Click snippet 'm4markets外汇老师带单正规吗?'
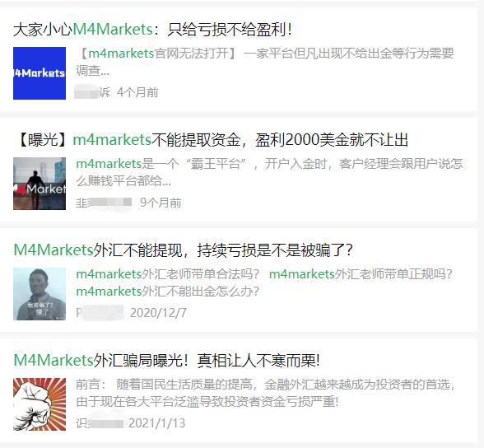This screenshot has height=448, width=484. [x=361, y=274]
